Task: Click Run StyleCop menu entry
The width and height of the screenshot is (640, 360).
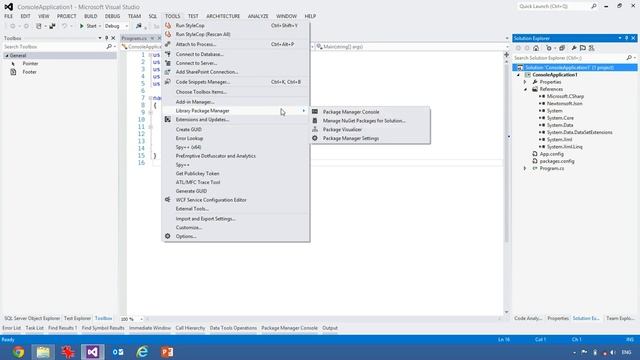Action: point(190,25)
